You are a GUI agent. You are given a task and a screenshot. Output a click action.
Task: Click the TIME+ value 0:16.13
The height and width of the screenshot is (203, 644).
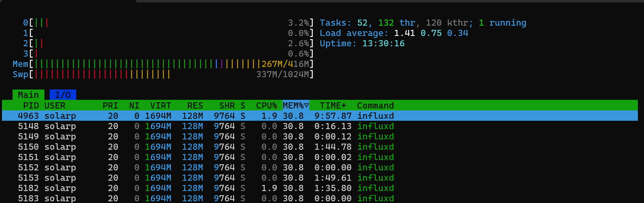click(x=333, y=126)
